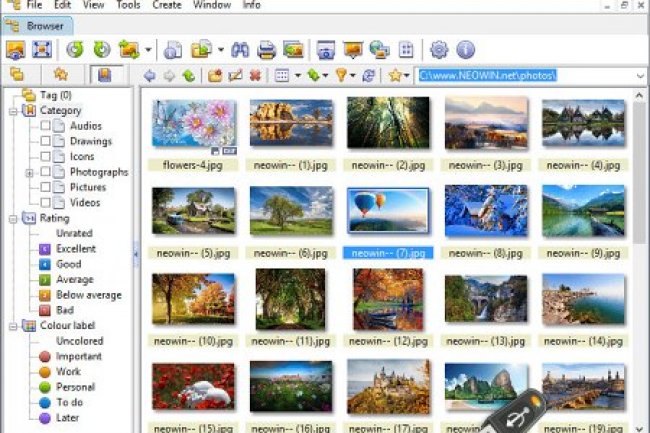Open Settings with the gear icon
The image size is (650, 433).
tap(438, 49)
